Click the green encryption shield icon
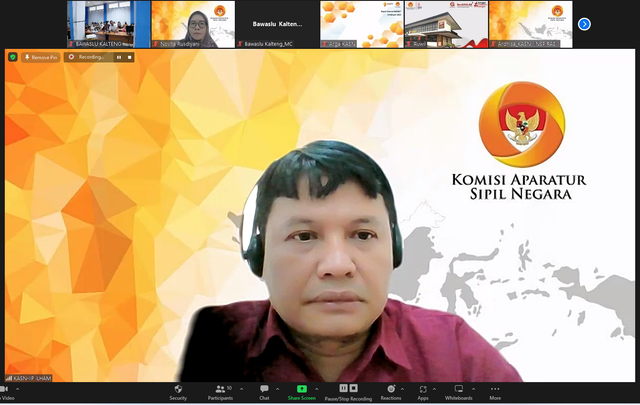This screenshot has height=405, width=640. tap(13, 57)
